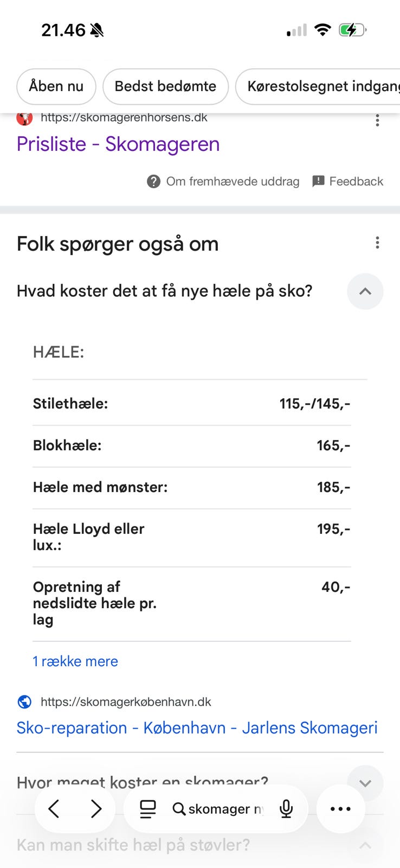The height and width of the screenshot is (868, 400).
Task: Toggle the Åben nu filter chip
Action: [56, 86]
